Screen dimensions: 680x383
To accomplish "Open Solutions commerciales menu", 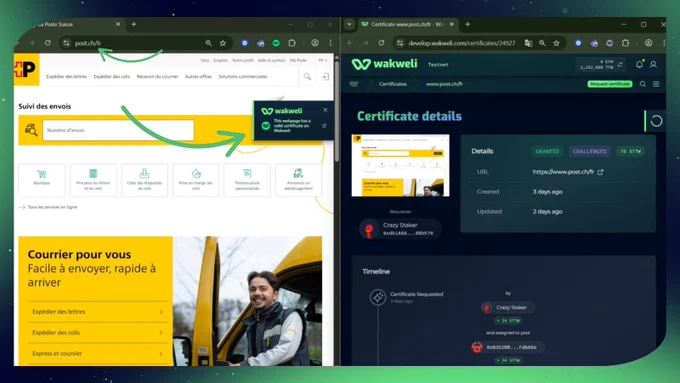I will click(x=243, y=77).
